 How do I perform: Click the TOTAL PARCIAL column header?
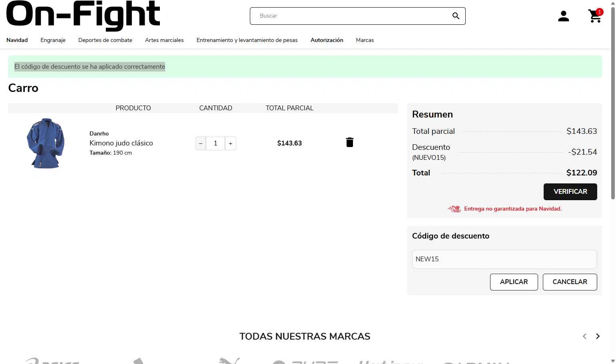289,108
